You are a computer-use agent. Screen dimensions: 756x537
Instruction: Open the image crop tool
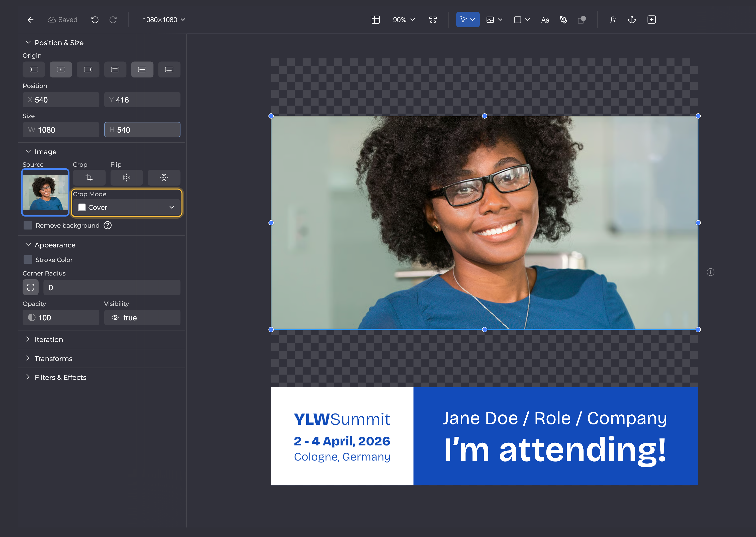pyautogui.click(x=89, y=177)
